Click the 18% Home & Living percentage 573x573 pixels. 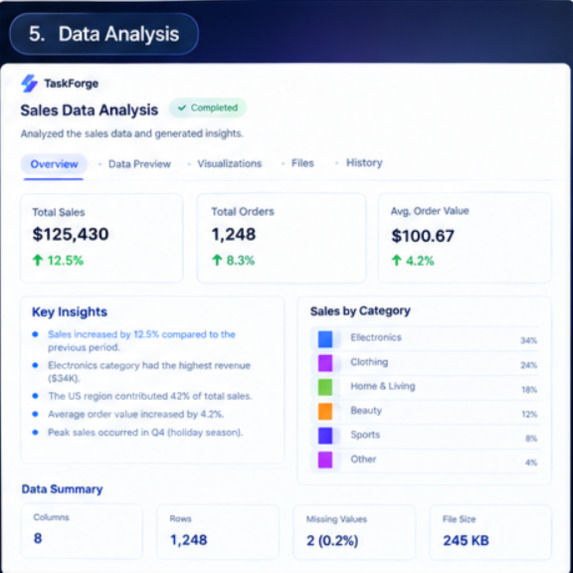529,390
